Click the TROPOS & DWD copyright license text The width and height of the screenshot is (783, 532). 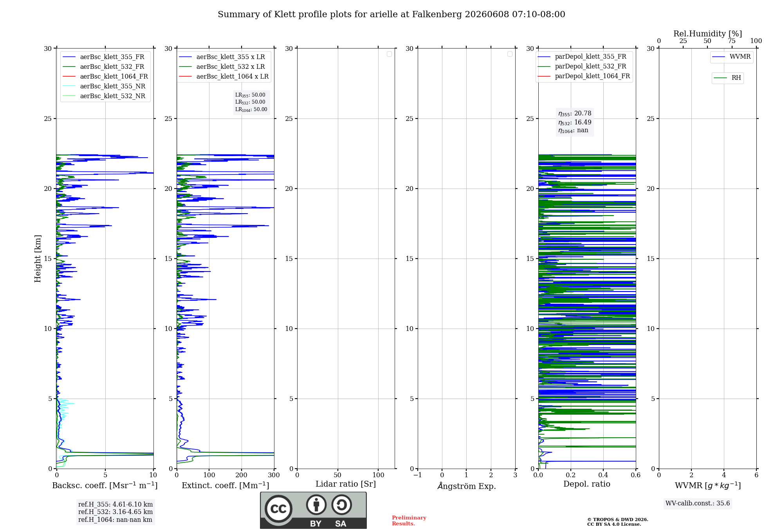click(618, 522)
